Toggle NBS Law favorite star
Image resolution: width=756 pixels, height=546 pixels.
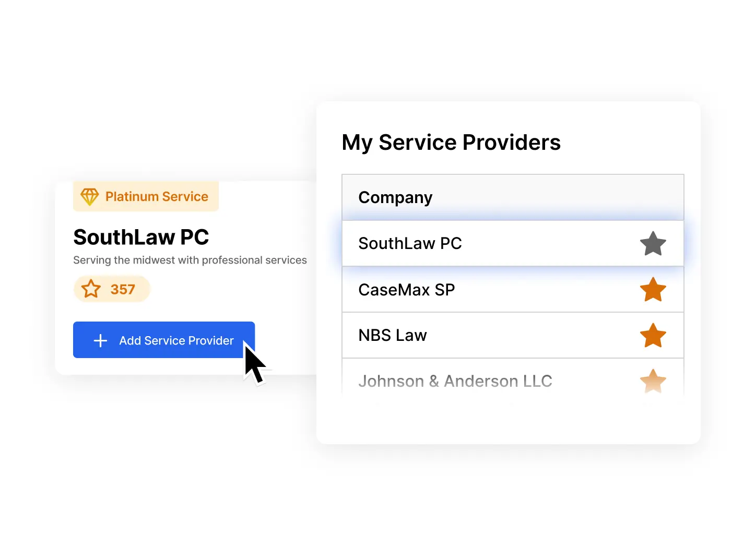653,336
